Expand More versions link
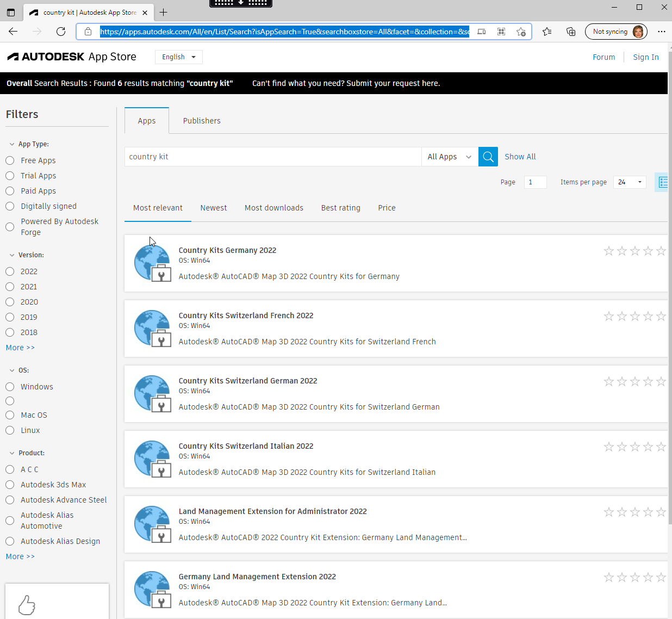The width and height of the screenshot is (672, 619). coord(20,348)
